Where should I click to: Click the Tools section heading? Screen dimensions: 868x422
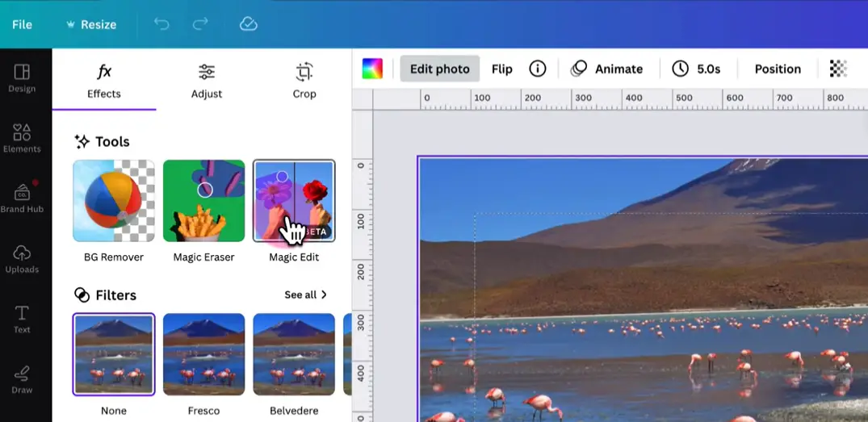102,141
